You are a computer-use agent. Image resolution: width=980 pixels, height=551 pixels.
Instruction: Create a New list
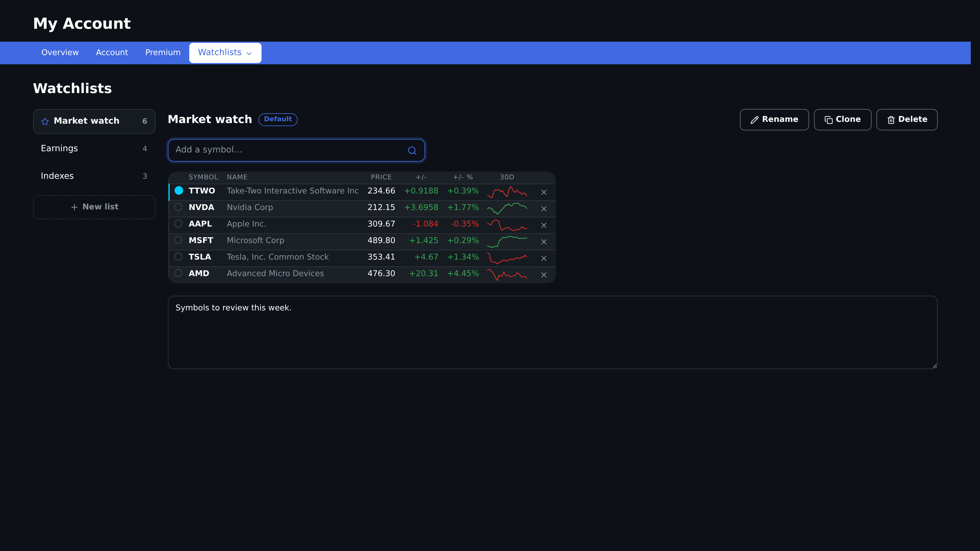point(94,207)
